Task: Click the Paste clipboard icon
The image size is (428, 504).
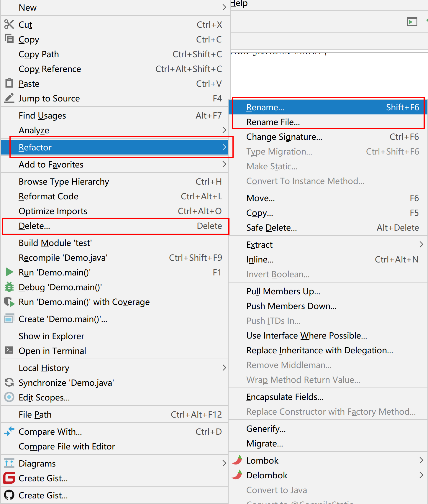Action: (x=9, y=83)
